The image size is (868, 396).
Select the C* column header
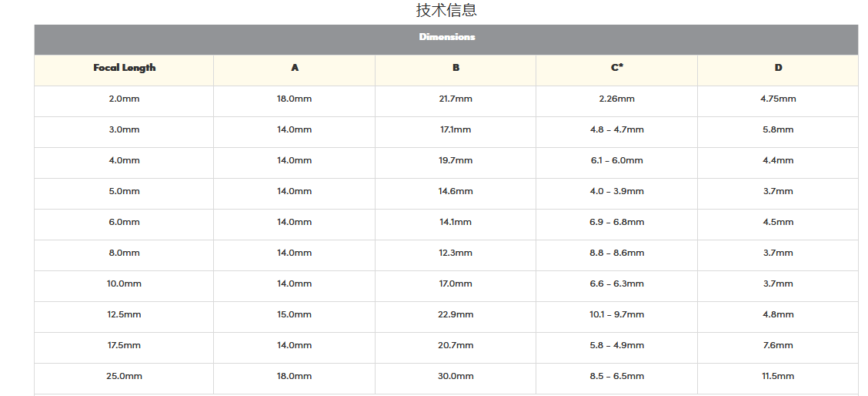point(617,68)
